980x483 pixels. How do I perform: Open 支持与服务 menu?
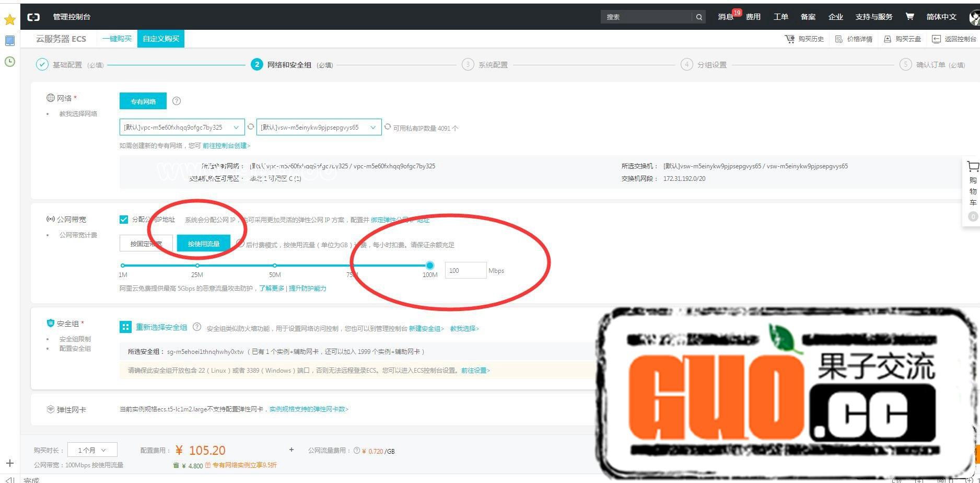tap(874, 17)
